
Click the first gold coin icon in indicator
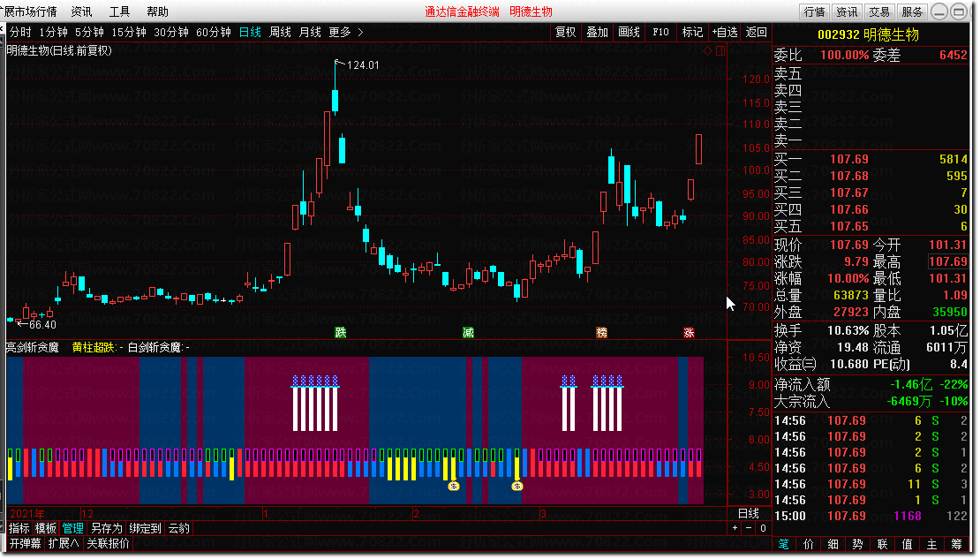point(454,486)
